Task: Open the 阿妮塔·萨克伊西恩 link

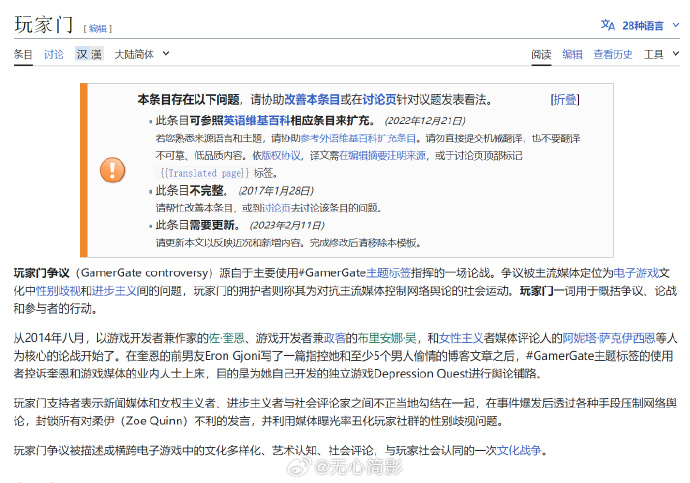Action: click(x=609, y=338)
